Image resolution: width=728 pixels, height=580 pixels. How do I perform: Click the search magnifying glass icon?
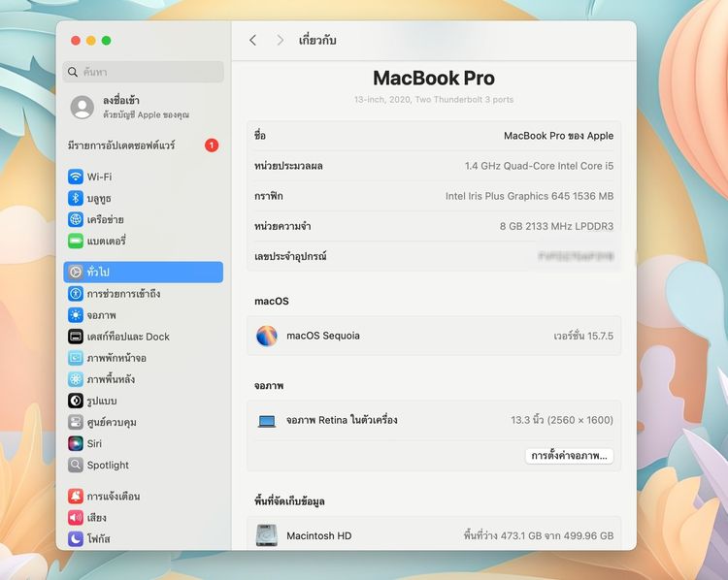point(73,72)
